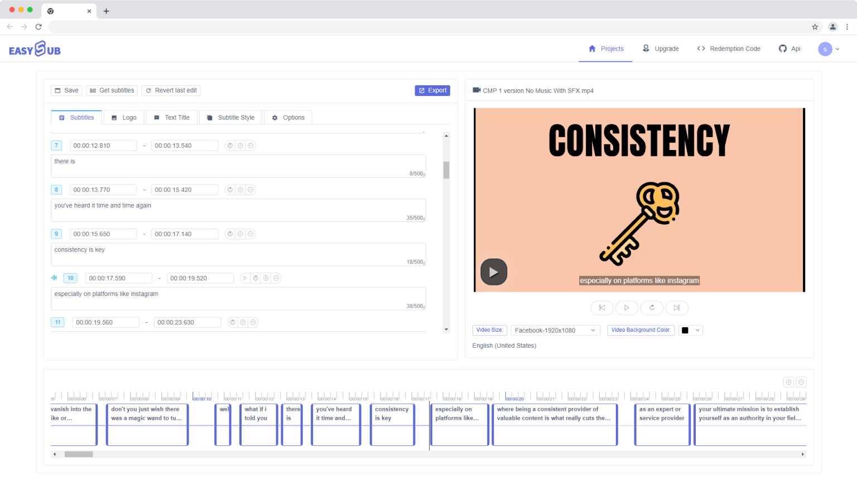Zoom in on the subtitle timeline
Screen dimensions: 857x504
pos(788,382)
